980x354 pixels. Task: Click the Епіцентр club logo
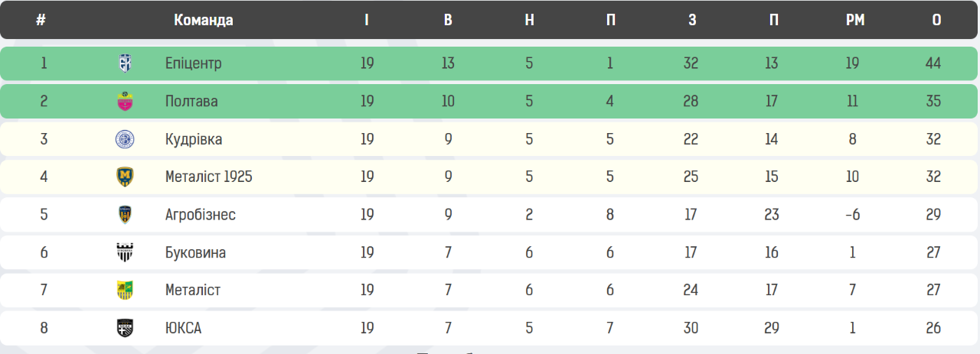[x=125, y=63]
